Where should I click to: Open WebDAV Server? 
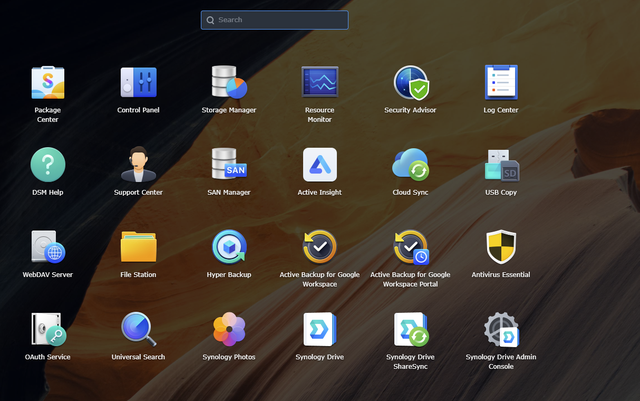click(47, 247)
